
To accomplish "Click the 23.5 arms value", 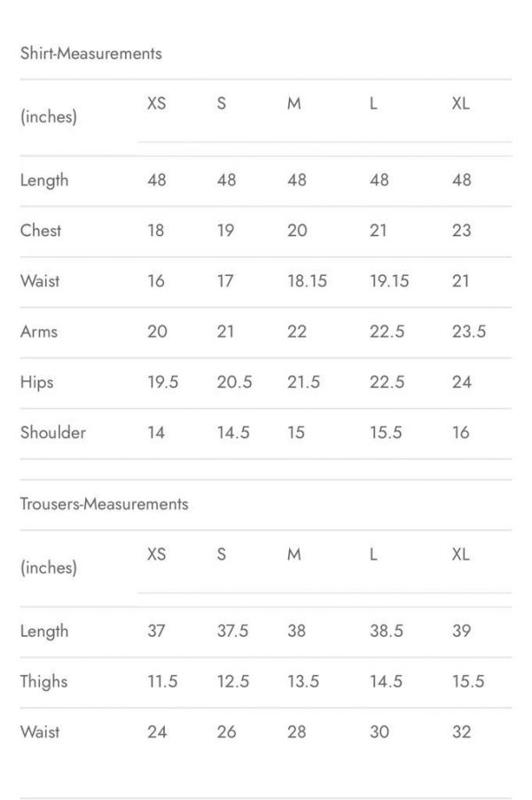I will point(468,332).
